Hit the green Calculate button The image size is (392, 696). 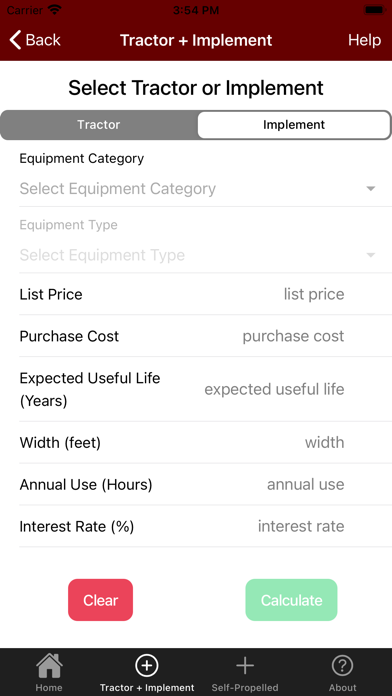(x=291, y=600)
